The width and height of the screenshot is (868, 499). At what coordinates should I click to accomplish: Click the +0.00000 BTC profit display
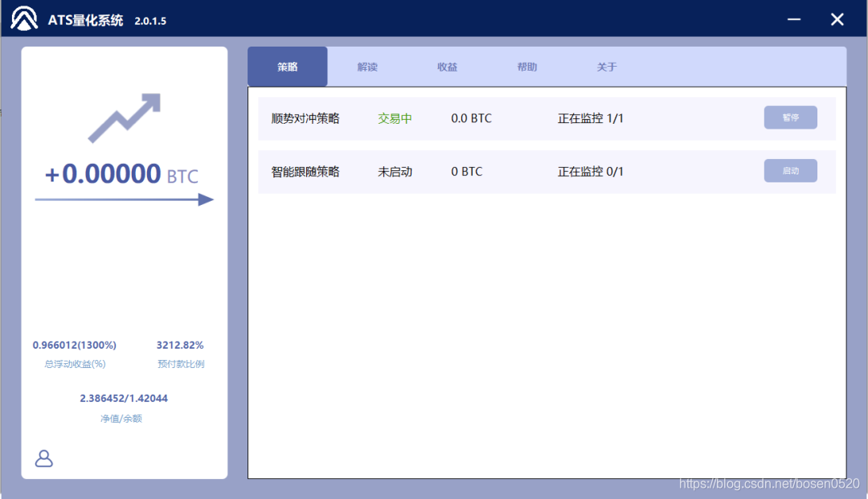tap(123, 174)
